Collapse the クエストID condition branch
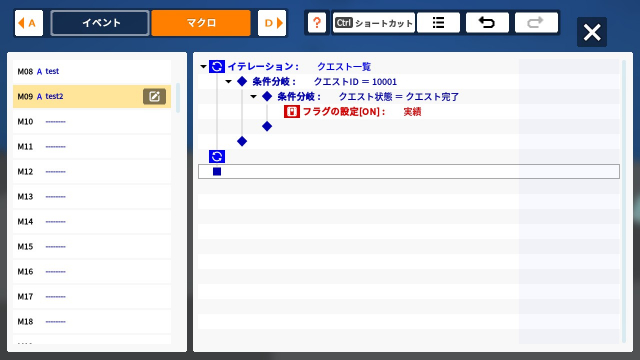 228,81
